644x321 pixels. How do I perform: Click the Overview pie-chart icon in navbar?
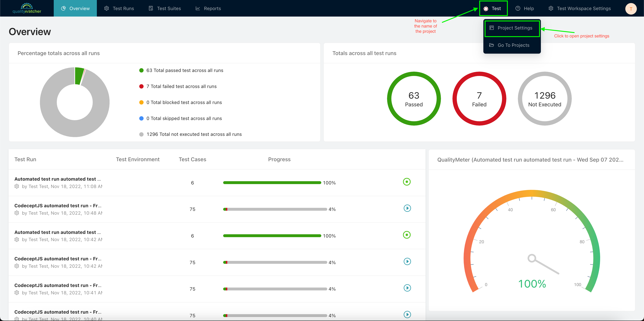click(x=63, y=8)
